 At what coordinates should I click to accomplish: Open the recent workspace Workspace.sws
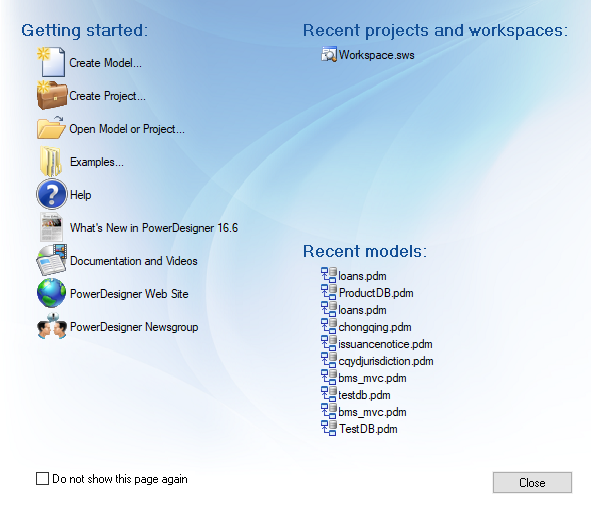(377, 55)
